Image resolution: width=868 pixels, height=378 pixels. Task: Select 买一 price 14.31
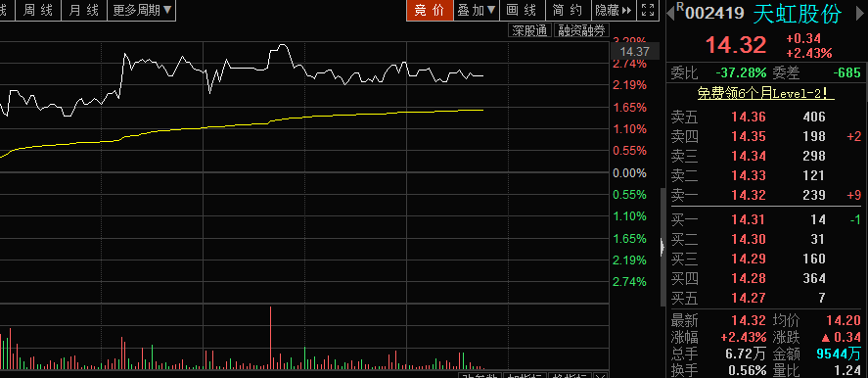pyautogui.click(x=749, y=220)
